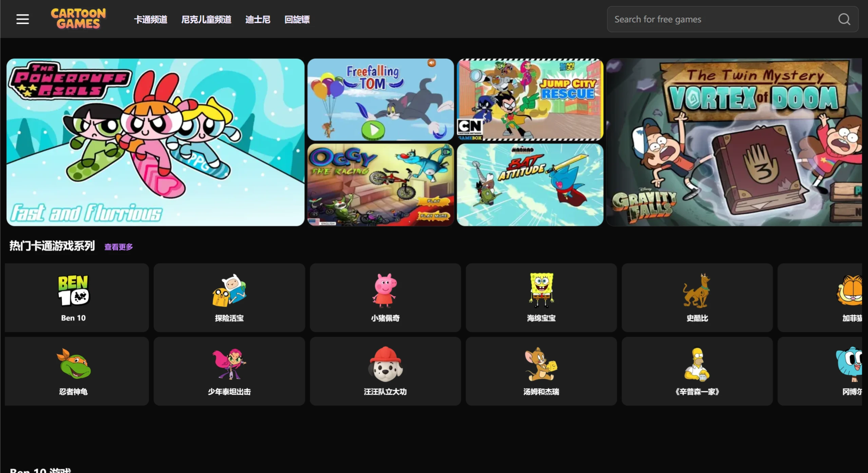Go to the 迪士尼 channel
Screen dimensions: 868x473
pos(258,19)
